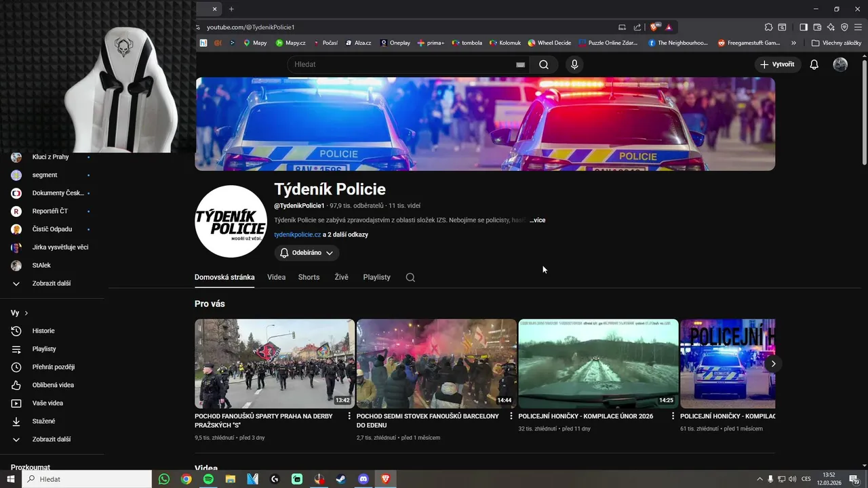Click the Windows taskbar Hledat search box

pyautogui.click(x=87, y=479)
